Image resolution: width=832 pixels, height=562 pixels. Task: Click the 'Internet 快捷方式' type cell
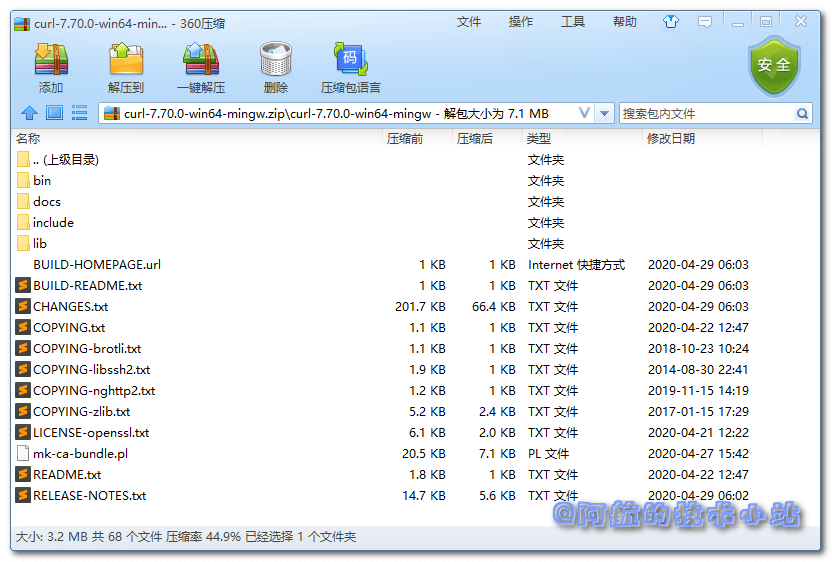point(576,264)
